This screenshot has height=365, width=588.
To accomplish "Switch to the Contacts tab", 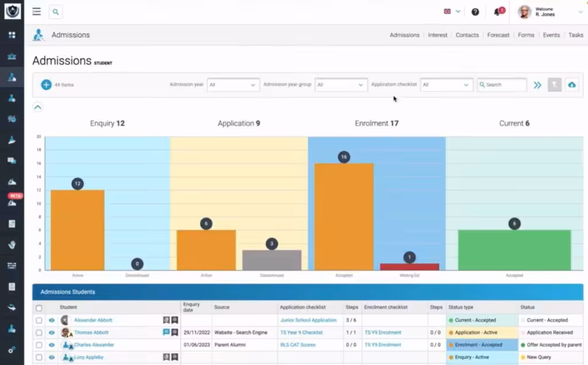I will pos(467,35).
